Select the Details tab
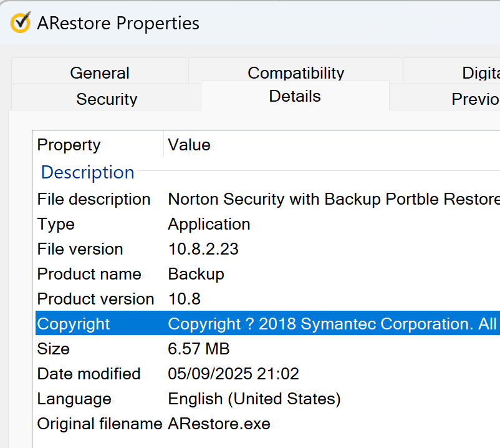 (295, 96)
